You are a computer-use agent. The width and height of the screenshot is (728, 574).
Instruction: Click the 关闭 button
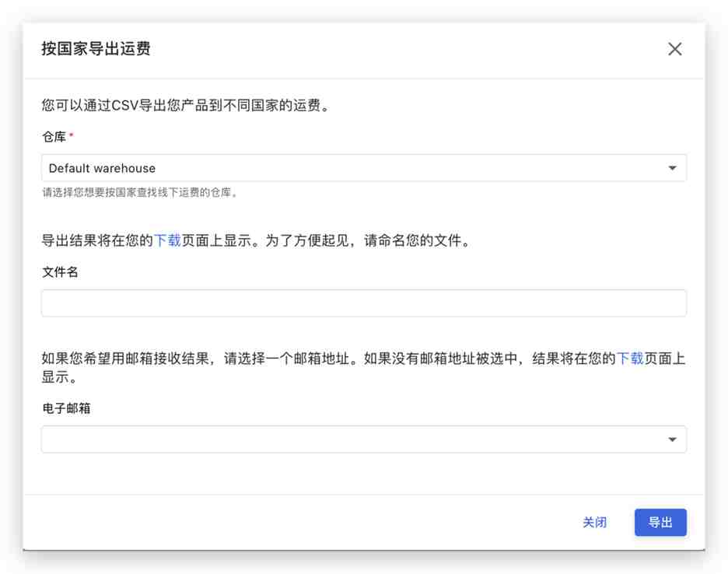(594, 523)
